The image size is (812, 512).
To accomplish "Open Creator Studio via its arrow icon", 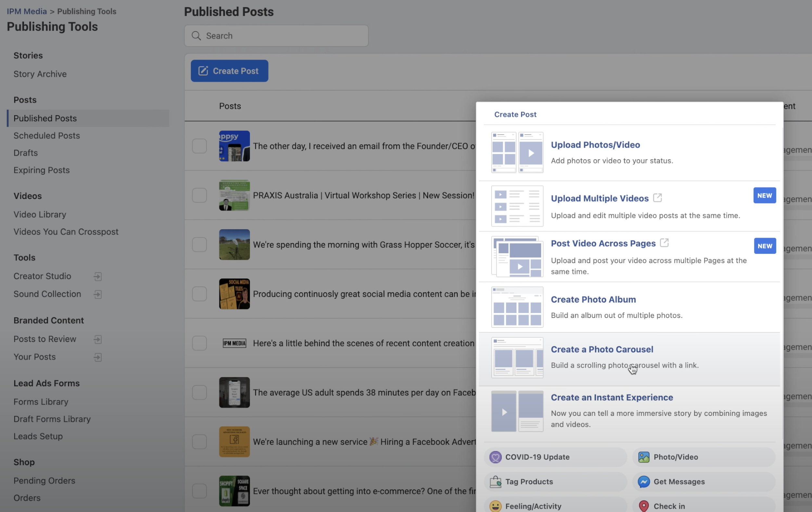I will click(x=97, y=276).
